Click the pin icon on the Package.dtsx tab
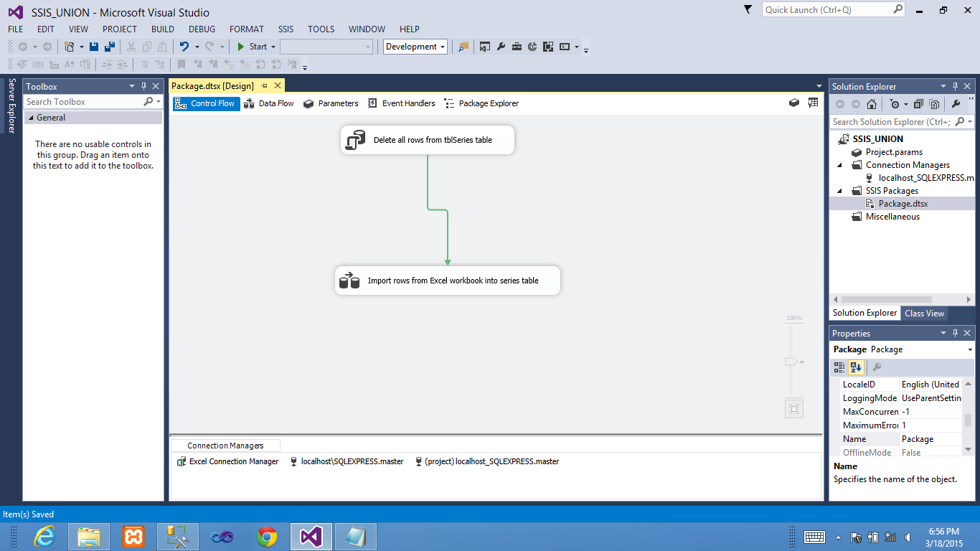Image resolution: width=980 pixels, height=551 pixels. click(x=264, y=86)
